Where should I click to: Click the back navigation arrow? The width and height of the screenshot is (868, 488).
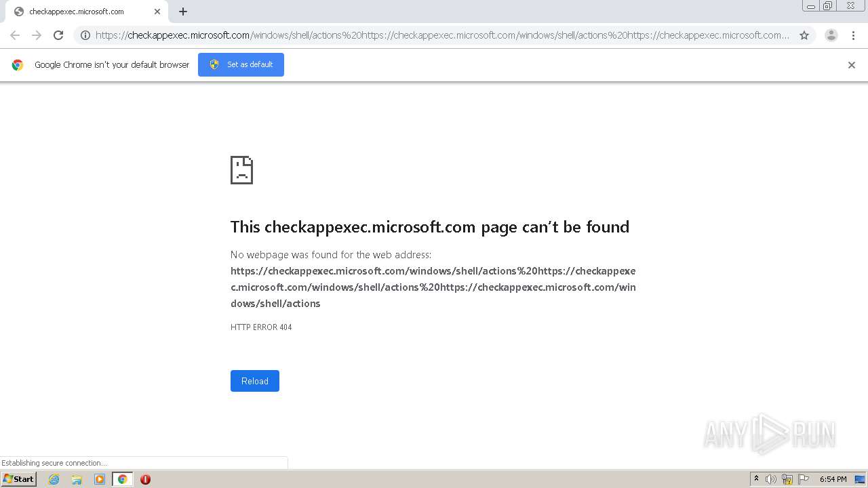[x=15, y=35]
